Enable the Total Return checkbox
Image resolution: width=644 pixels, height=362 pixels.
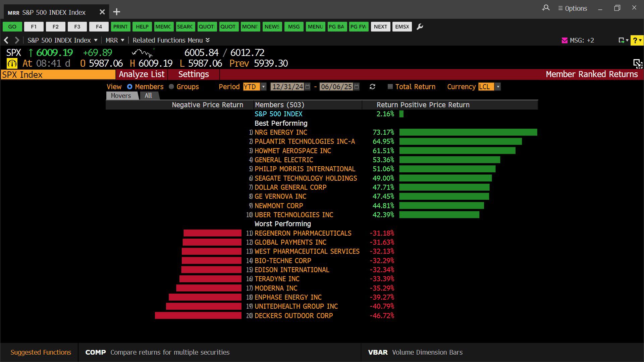390,87
